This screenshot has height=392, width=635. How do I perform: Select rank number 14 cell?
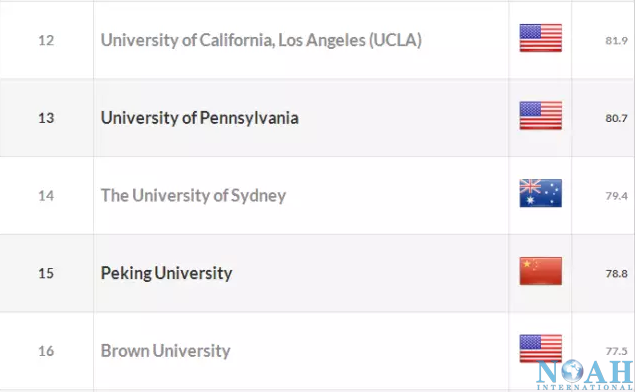tap(46, 196)
